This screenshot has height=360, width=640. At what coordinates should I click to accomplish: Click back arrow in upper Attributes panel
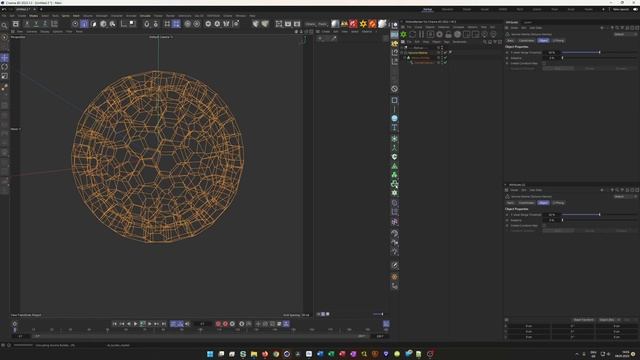pos(602,28)
